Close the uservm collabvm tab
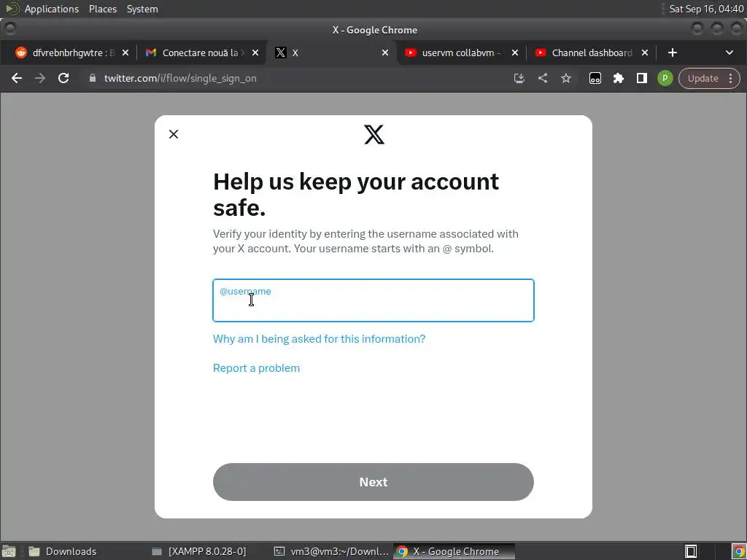747x560 pixels. coord(515,52)
